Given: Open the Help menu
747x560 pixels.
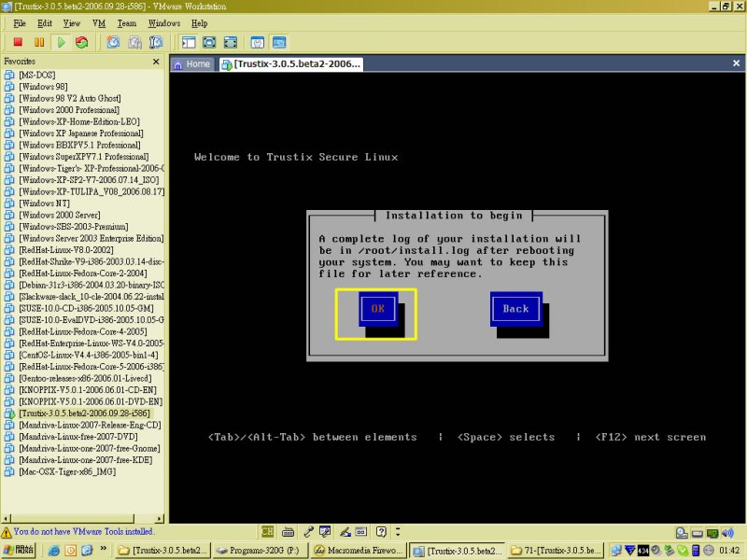Looking at the screenshot, I should point(199,23).
